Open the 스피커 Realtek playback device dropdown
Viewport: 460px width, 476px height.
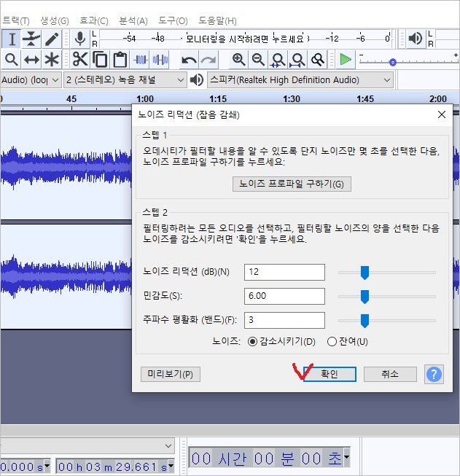300,80
